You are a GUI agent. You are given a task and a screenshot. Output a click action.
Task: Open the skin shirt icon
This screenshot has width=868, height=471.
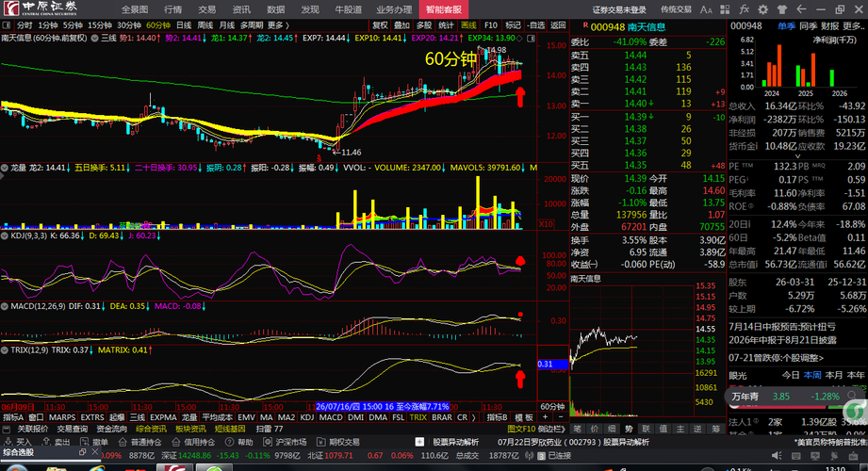pos(781,9)
